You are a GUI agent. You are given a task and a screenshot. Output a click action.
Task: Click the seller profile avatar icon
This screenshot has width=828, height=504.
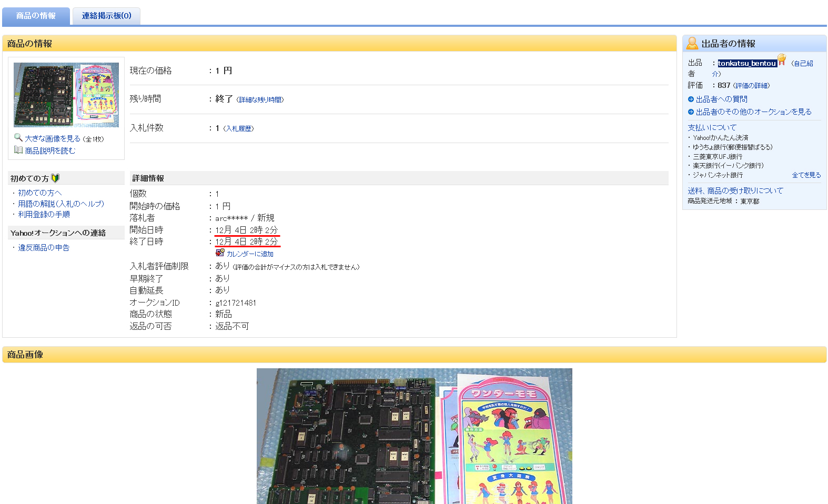[x=692, y=44]
